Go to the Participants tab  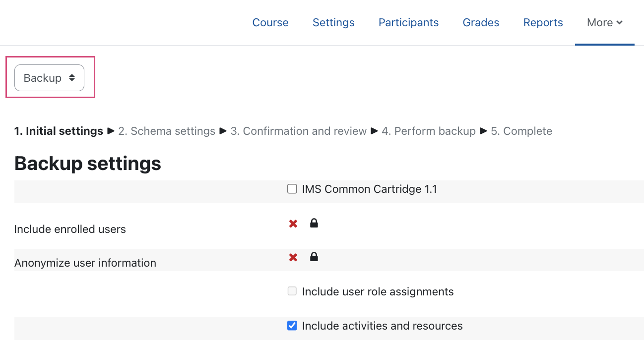(408, 23)
